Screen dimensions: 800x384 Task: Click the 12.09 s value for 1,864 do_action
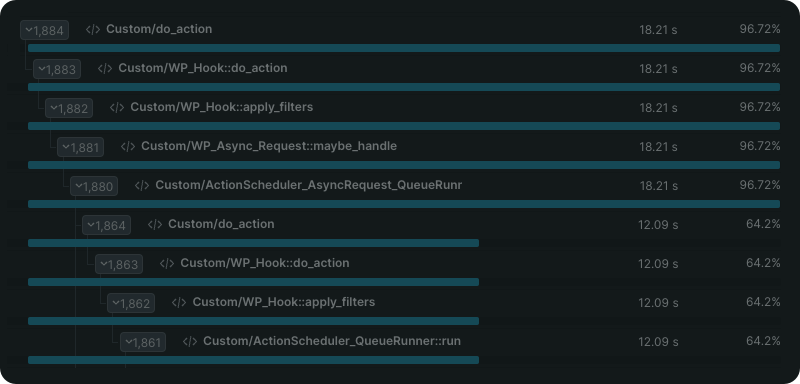pyautogui.click(x=658, y=224)
